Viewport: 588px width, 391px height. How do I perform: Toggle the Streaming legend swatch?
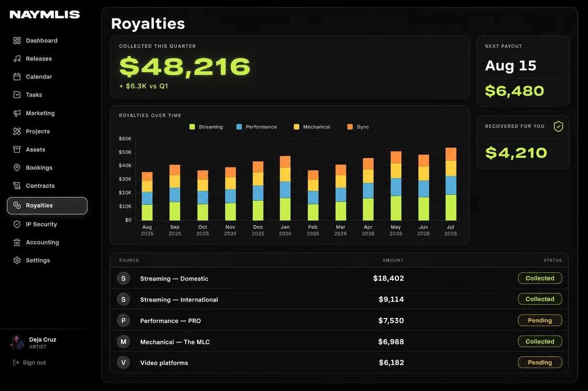coord(192,127)
